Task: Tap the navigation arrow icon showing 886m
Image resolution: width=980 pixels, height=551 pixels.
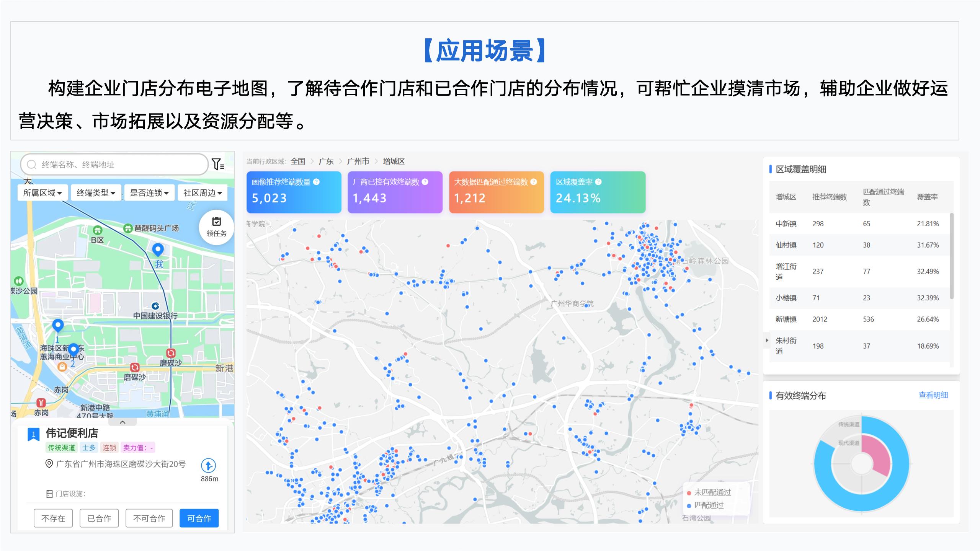Action: coord(209,465)
